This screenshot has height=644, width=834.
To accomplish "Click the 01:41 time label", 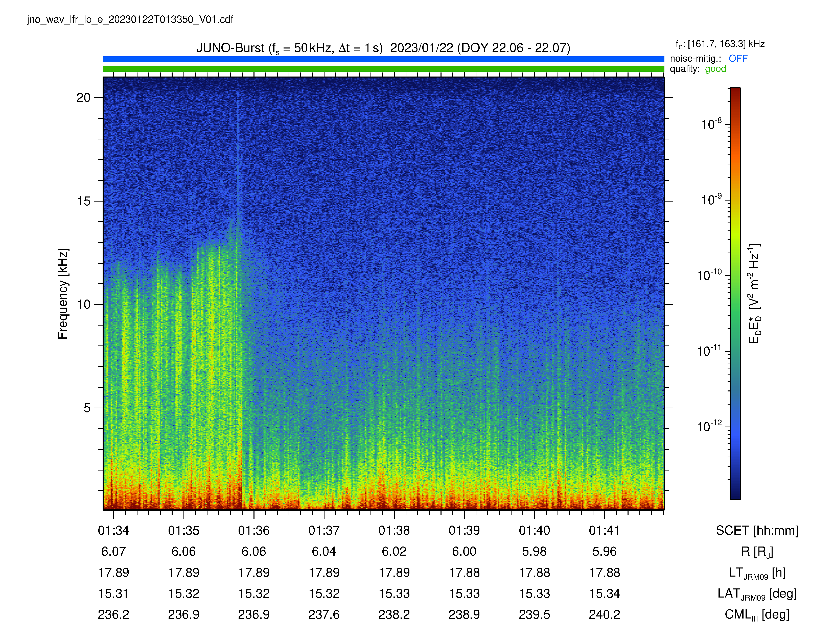I will point(605,530).
